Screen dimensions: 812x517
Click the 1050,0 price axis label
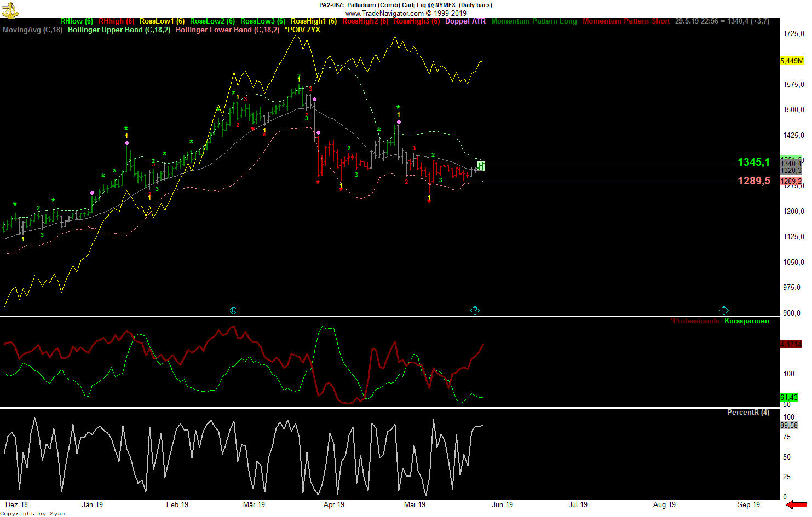(x=794, y=263)
